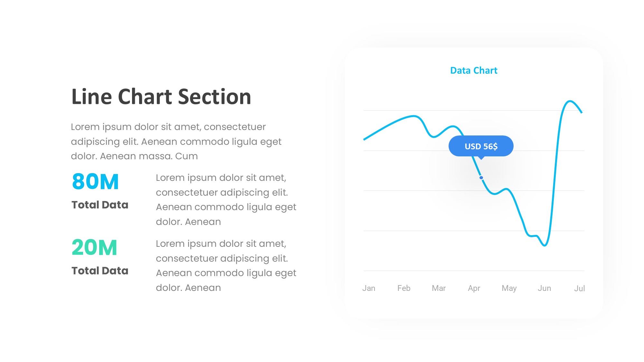Click the description text beside 20M
644x362 pixels.
point(226,265)
